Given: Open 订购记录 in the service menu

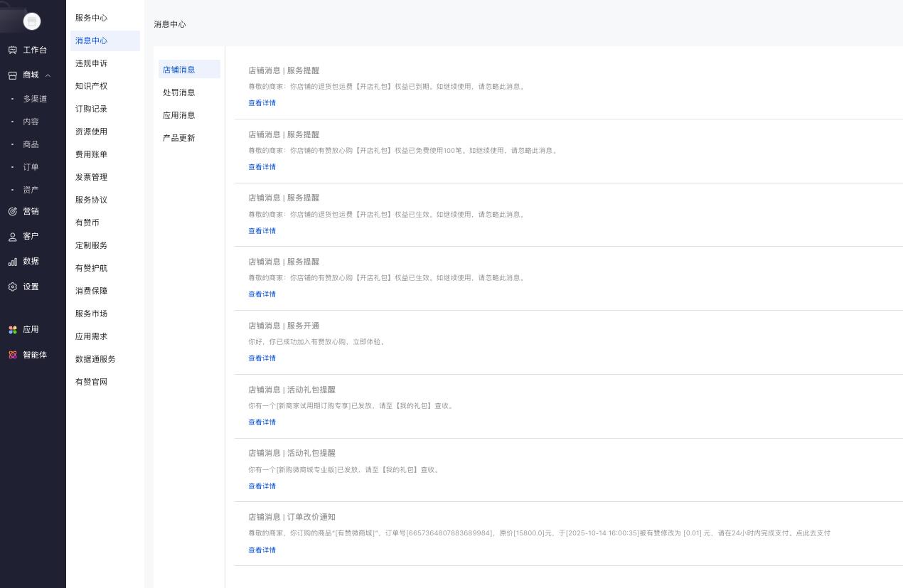Looking at the screenshot, I should pyautogui.click(x=91, y=109).
